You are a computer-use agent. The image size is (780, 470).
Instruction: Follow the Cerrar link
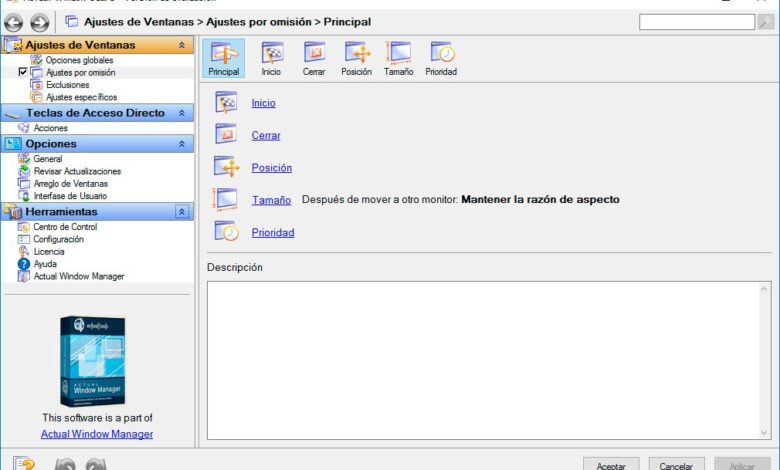coord(266,135)
